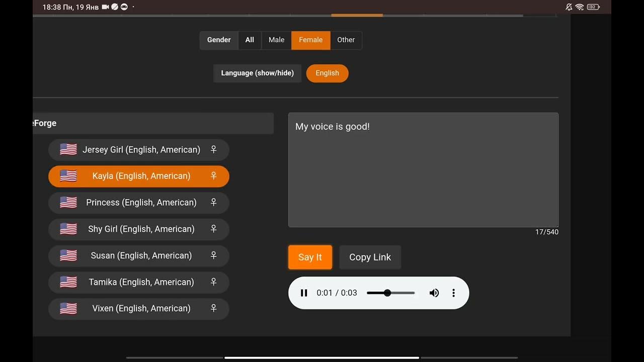The width and height of the screenshot is (644, 362).
Task: Choose the Other gender filter
Action: coord(346,40)
